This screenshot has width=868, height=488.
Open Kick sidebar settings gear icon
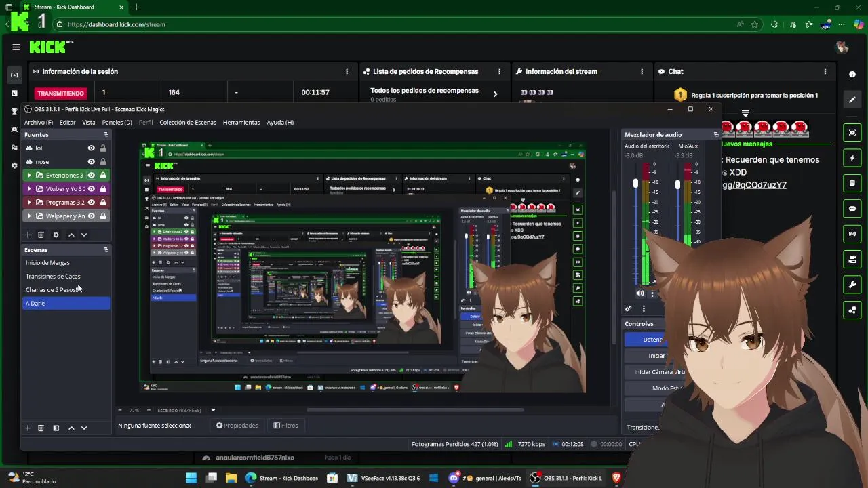pyautogui.click(x=14, y=165)
